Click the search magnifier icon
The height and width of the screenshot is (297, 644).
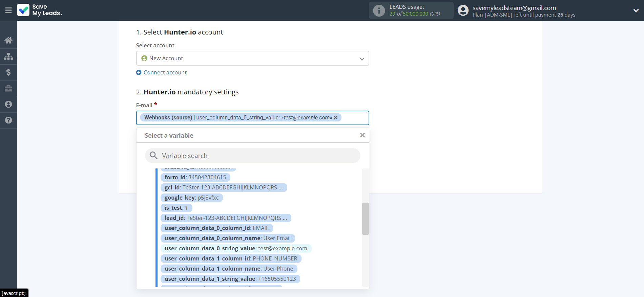pyautogui.click(x=153, y=155)
